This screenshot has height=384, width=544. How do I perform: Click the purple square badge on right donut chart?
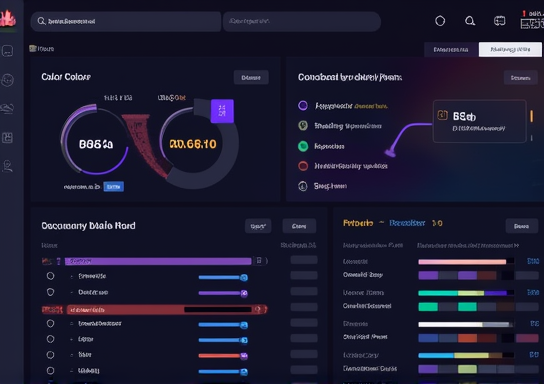[222, 111]
